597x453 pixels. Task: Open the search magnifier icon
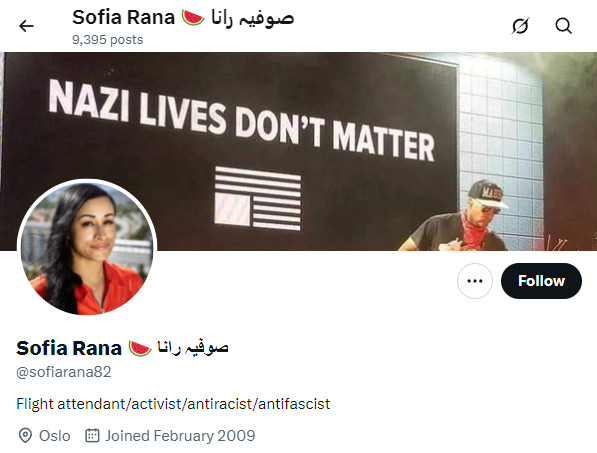[x=563, y=26]
